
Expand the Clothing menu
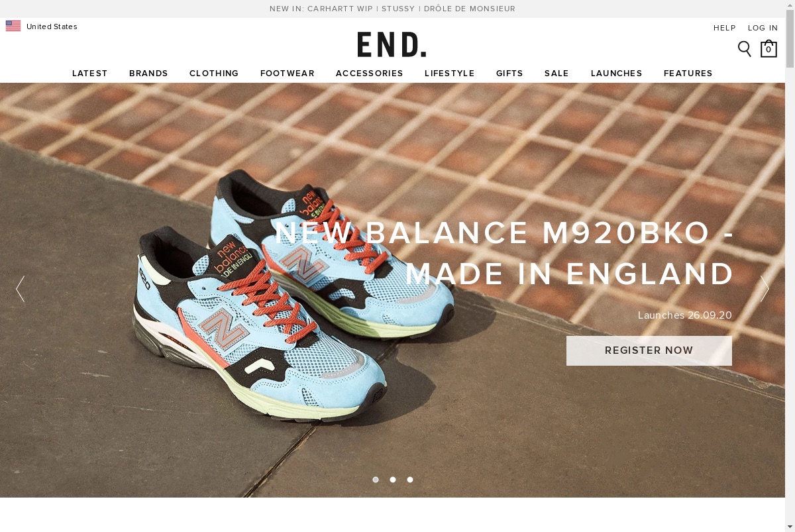(x=214, y=74)
